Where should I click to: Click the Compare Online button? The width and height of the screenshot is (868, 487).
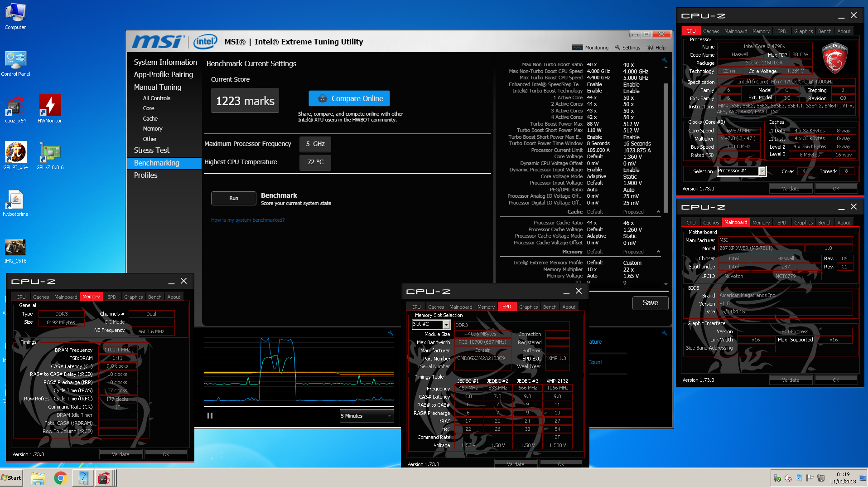(349, 98)
